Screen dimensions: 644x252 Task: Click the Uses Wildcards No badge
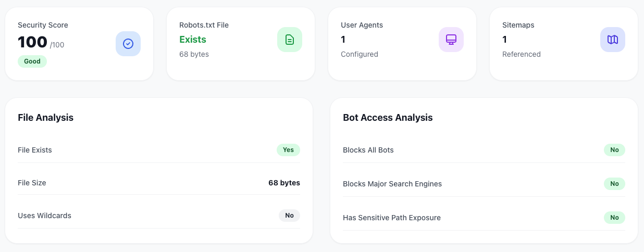coord(289,216)
